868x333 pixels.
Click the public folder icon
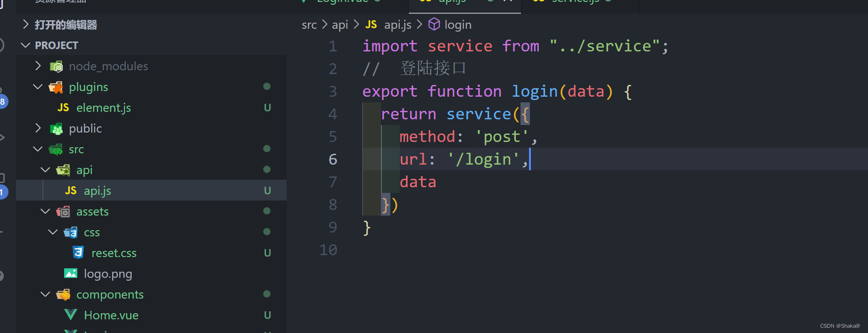click(57, 129)
